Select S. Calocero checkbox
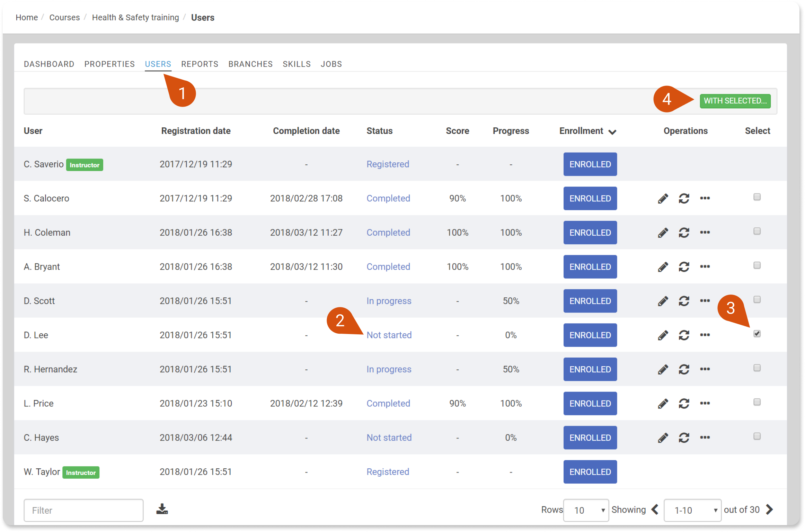The width and height of the screenshot is (805, 532). coord(757,197)
